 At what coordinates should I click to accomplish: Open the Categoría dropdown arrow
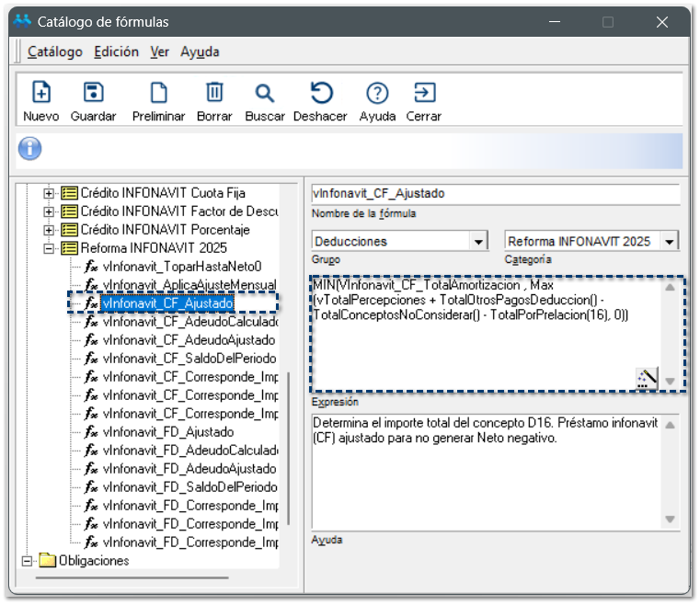[670, 242]
